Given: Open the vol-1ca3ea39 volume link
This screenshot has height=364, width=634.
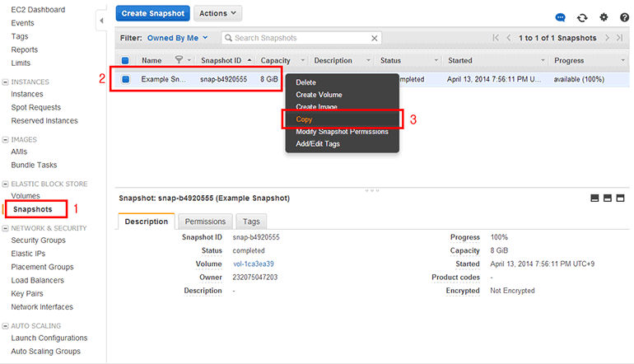Looking at the screenshot, I should pos(253,264).
